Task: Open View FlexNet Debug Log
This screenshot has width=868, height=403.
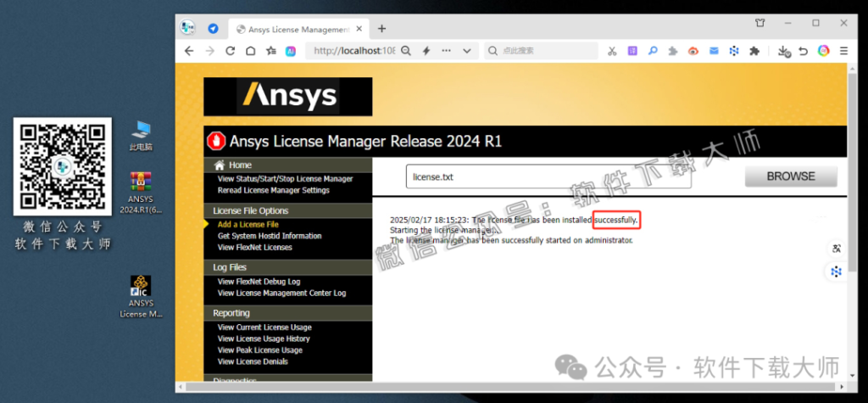Action: (x=259, y=282)
